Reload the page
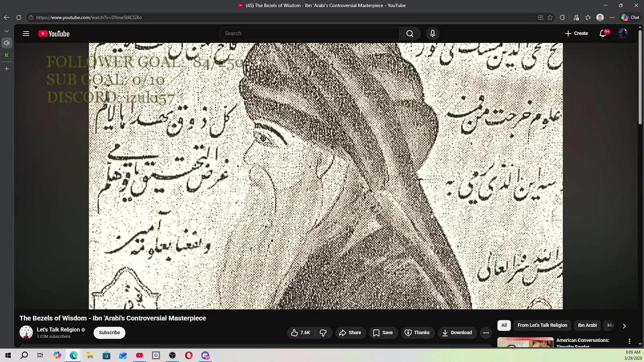This screenshot has width=644, height=362. (x=19, y=17)
